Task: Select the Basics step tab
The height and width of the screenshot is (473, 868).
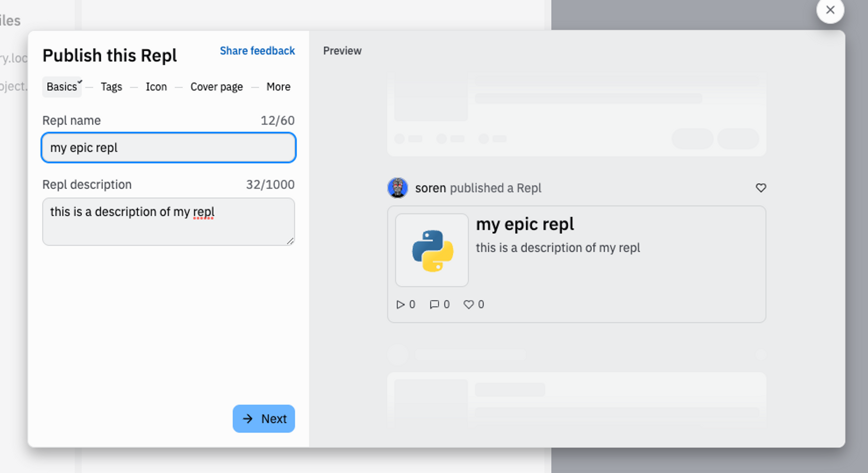Action: click(x=62, y=87)
